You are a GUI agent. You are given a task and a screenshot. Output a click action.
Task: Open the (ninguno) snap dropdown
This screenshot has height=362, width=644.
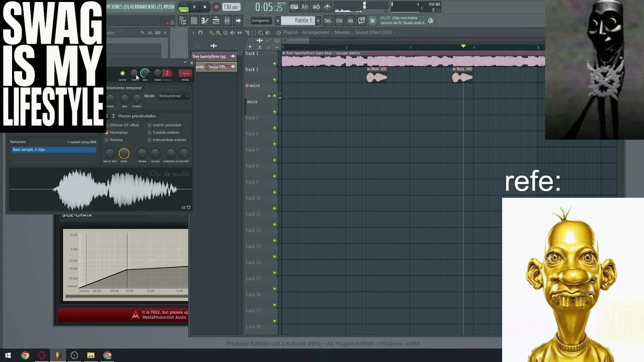261,21
